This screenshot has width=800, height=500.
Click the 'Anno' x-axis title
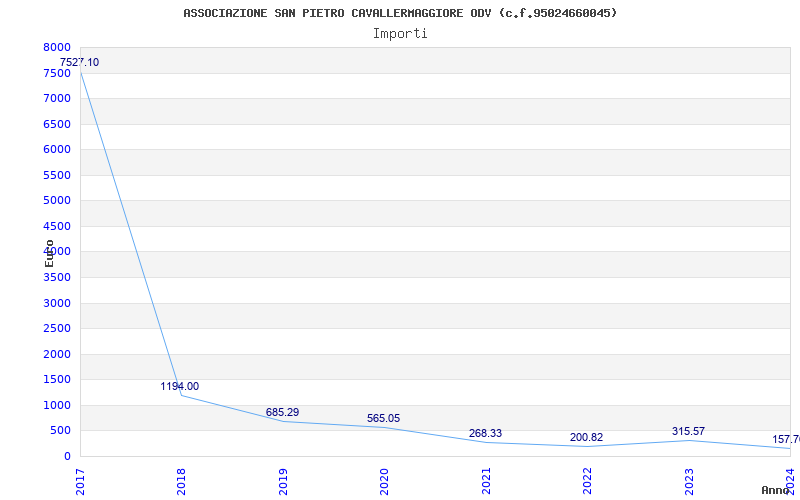(776, 490)
